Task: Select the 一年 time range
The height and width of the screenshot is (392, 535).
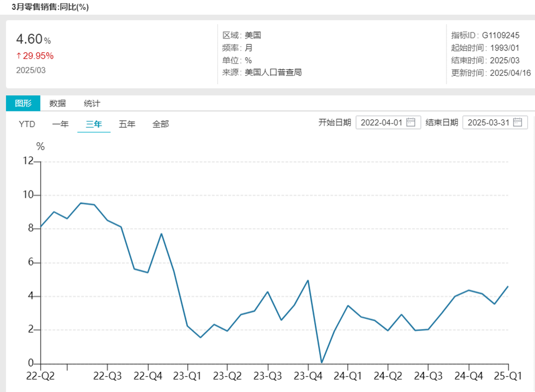Action: click(60, 124)
